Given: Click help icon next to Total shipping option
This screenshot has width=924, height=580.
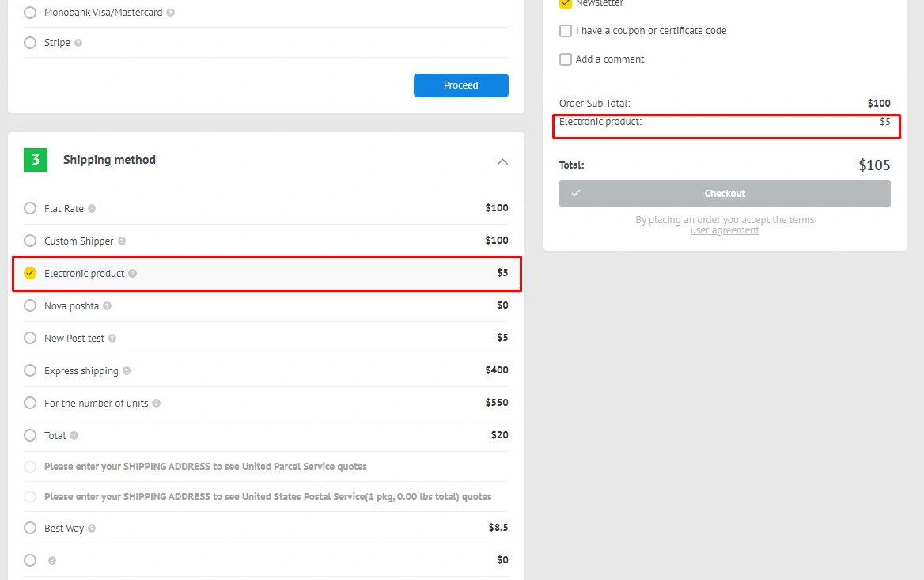Looking at the screenshot, I should pyautogui.click(x=74, y=436).
